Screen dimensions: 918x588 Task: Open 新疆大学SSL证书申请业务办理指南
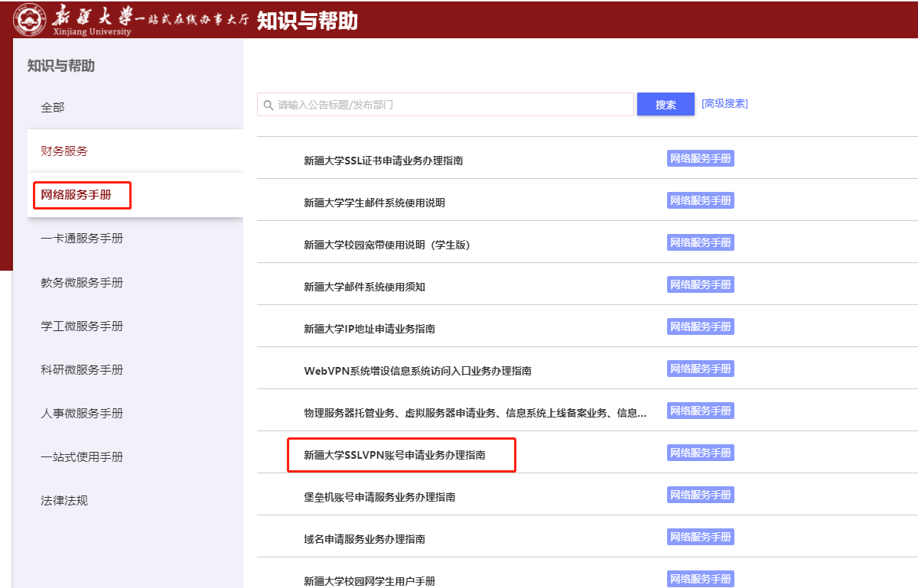(x=383, y=161)
